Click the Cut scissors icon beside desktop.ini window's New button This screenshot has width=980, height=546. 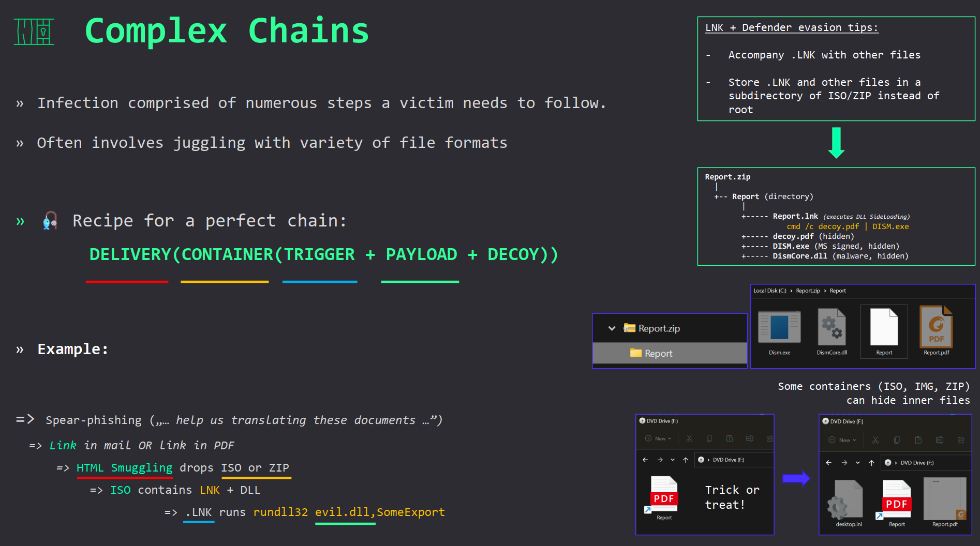click(x=875, y=440)
